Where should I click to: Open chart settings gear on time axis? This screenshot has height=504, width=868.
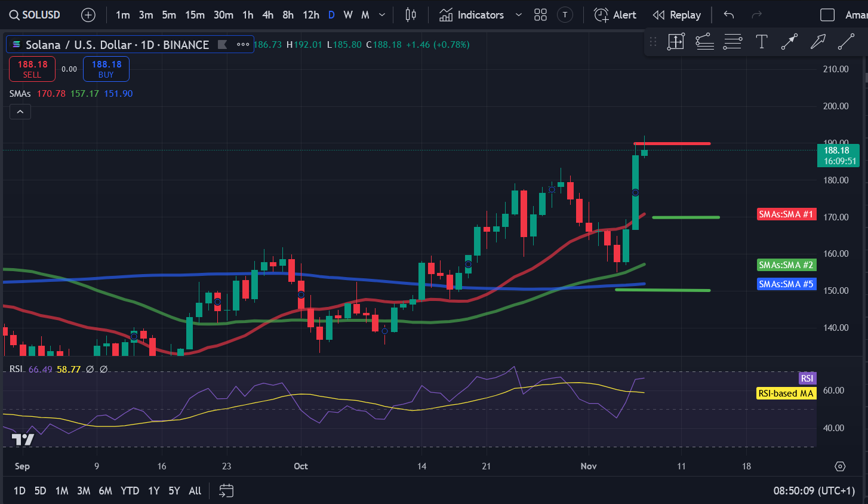pos(840,466)
